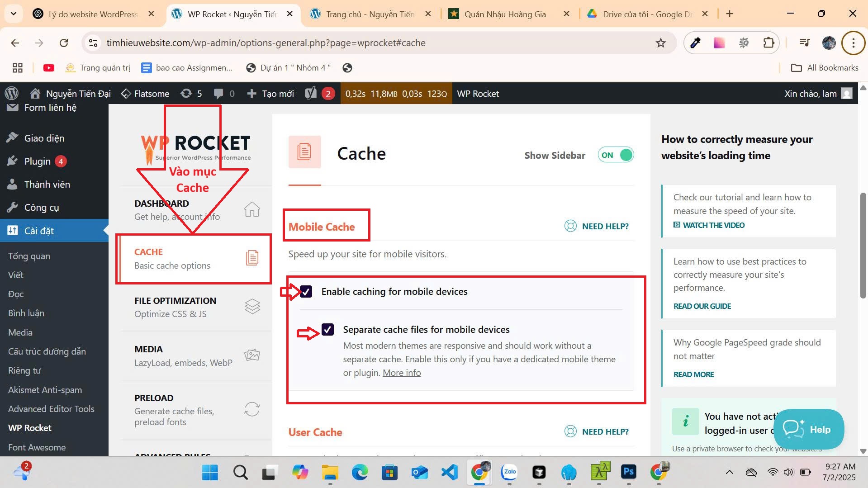Open the YouTube bookmark icon
This screenshot has height=488, width=868.
coord(49,68)
